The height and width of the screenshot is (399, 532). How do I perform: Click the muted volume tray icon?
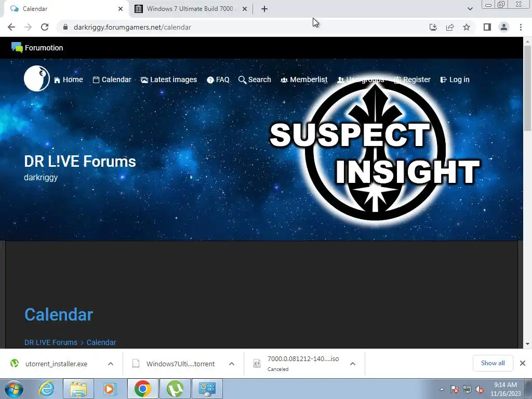[480, 389]
